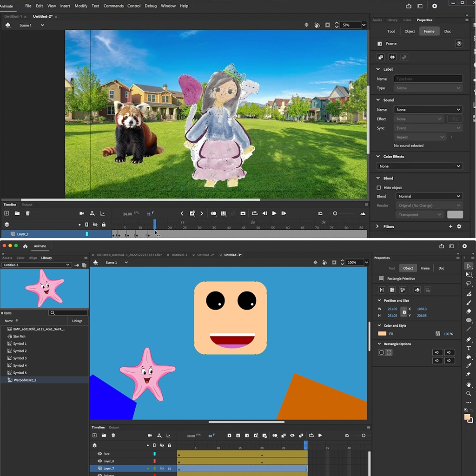The width and height of the screenshot is (476, 476).
Task: Pick the Eyedropper tool
Action: point(469,365)
